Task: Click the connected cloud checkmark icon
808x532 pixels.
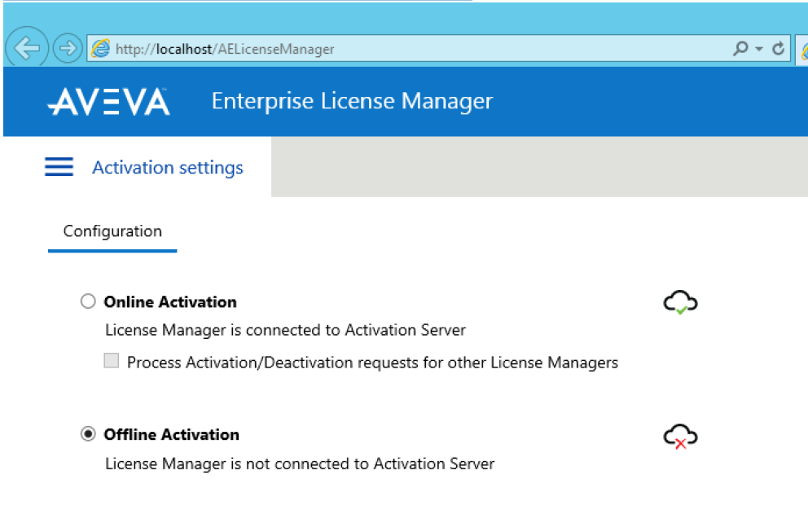Action: point(680,302)
